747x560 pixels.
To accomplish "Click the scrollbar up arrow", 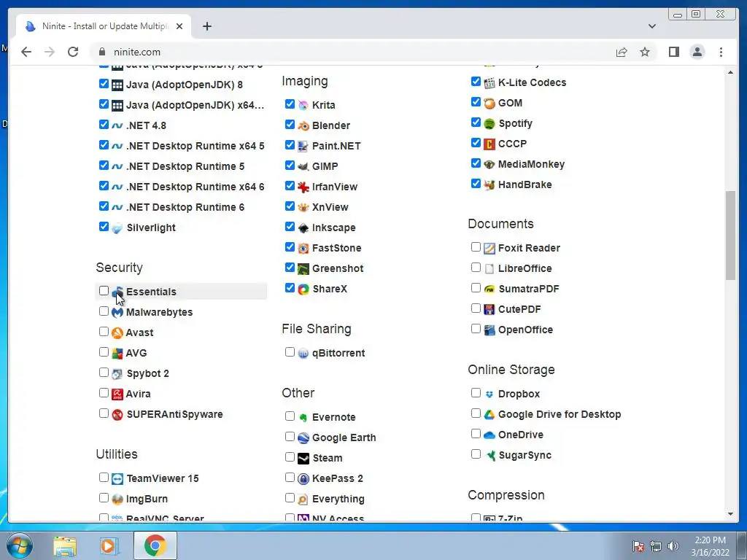I will point(730,72).
